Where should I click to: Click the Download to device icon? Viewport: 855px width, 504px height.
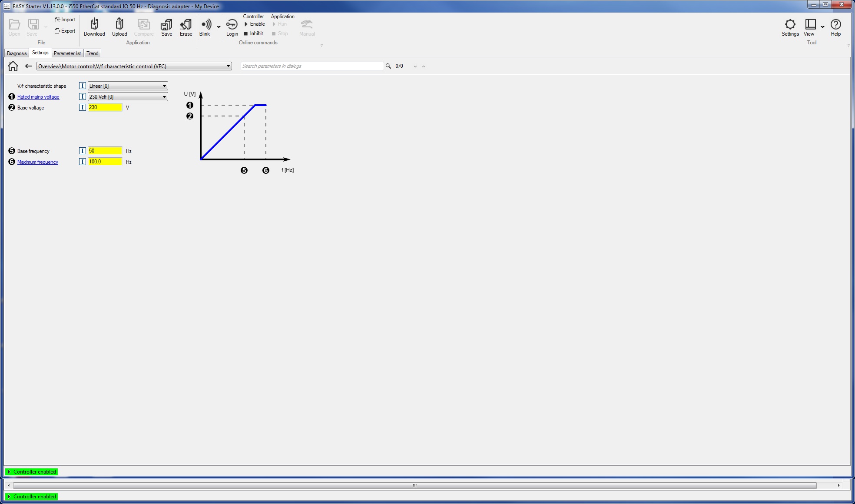(x=94, y=24)
